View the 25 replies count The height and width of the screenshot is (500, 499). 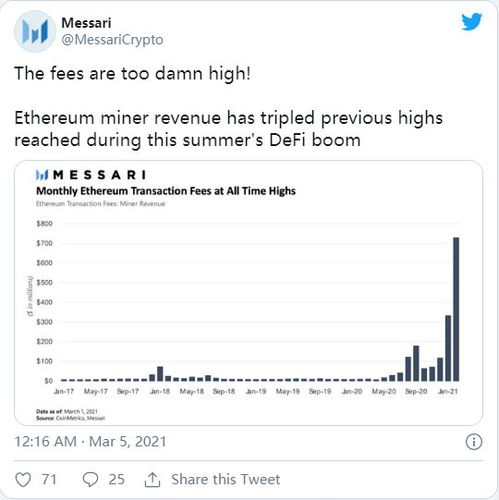point(116,480)
